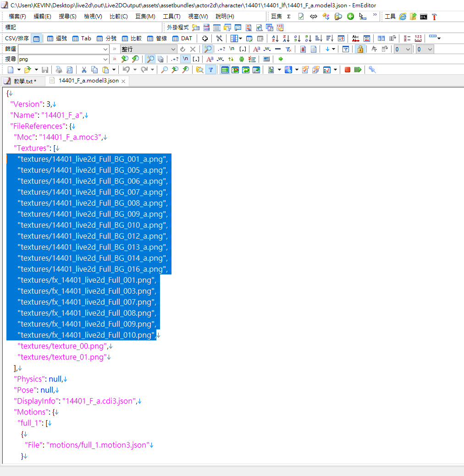
Task: Click the DAT CSV mode button
Action: pos(182,38)
